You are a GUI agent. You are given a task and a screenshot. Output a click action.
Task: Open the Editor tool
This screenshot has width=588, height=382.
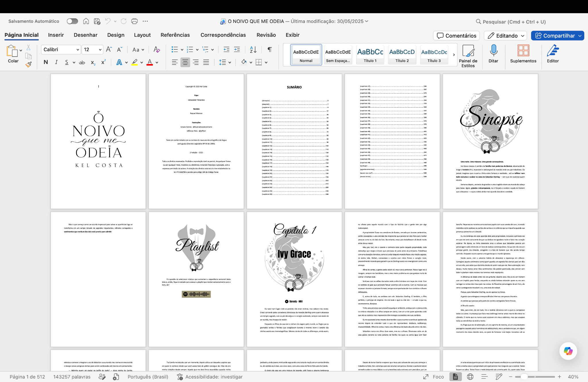point(553,54)
